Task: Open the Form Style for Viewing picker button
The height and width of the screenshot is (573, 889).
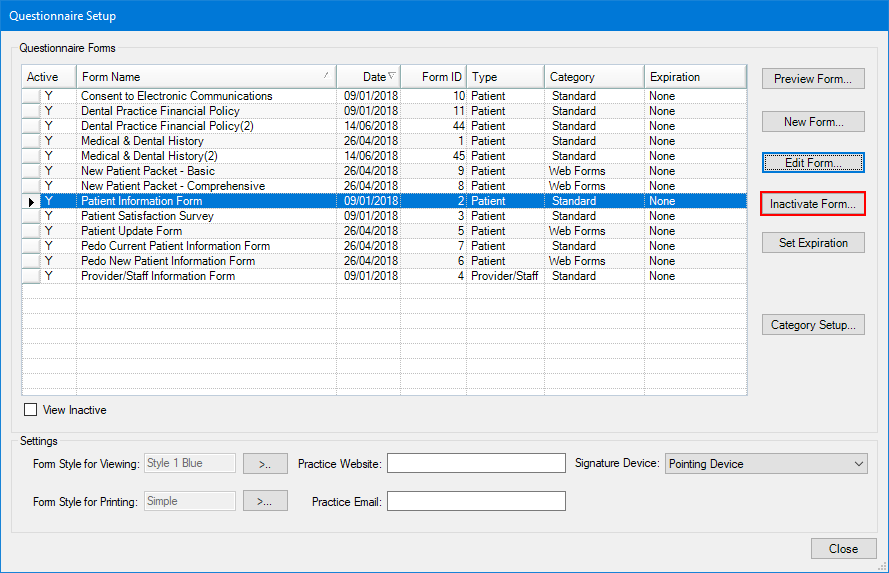Action: click(x=265, y=464)
